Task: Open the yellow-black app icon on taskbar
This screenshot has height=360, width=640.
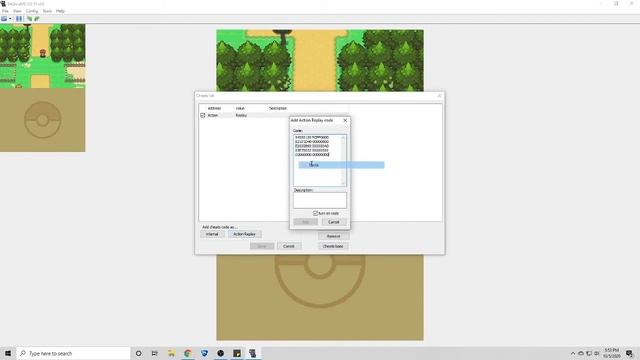Action: 237,353
